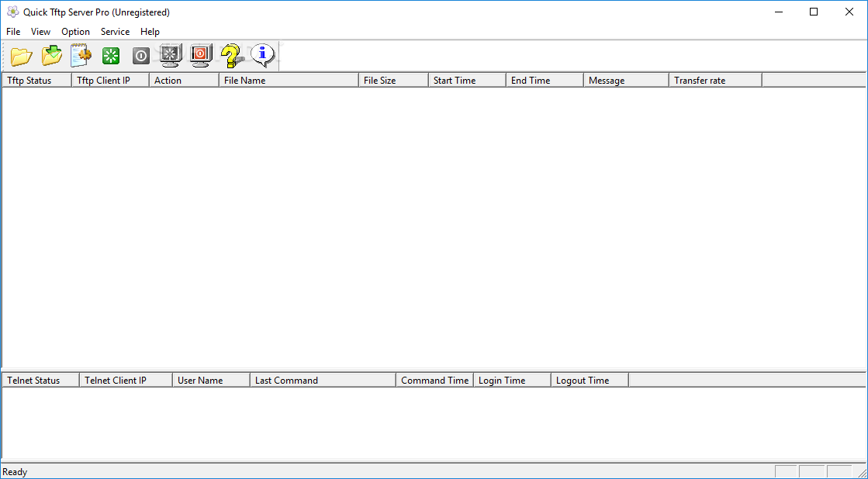Open the notepad with gear options icon
Image resolution: width=868 pixels, height=479 pixels.
click(81, 55)
